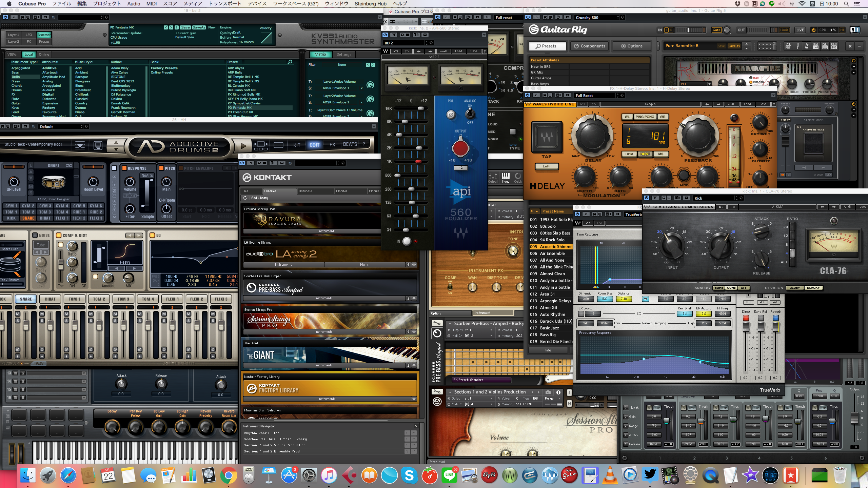The image size is (868, 488).
Task: Click the API-560 phase invert POL button
Action: [x=451, y=115]
